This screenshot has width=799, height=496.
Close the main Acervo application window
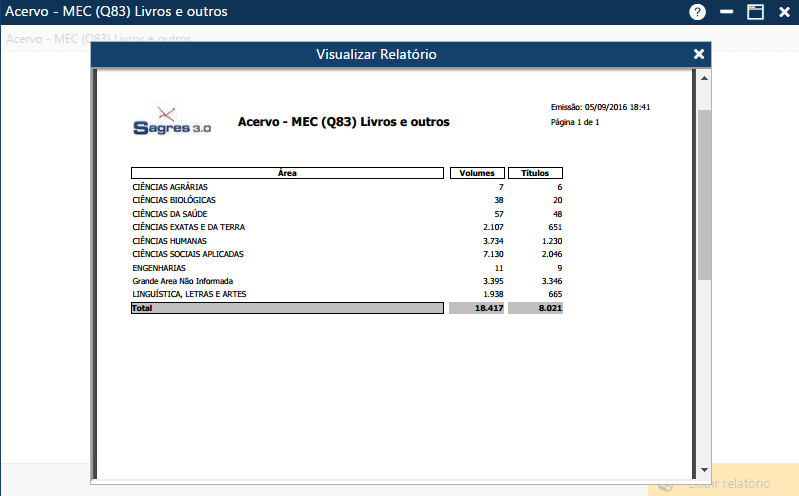click(x=784, y=12)
